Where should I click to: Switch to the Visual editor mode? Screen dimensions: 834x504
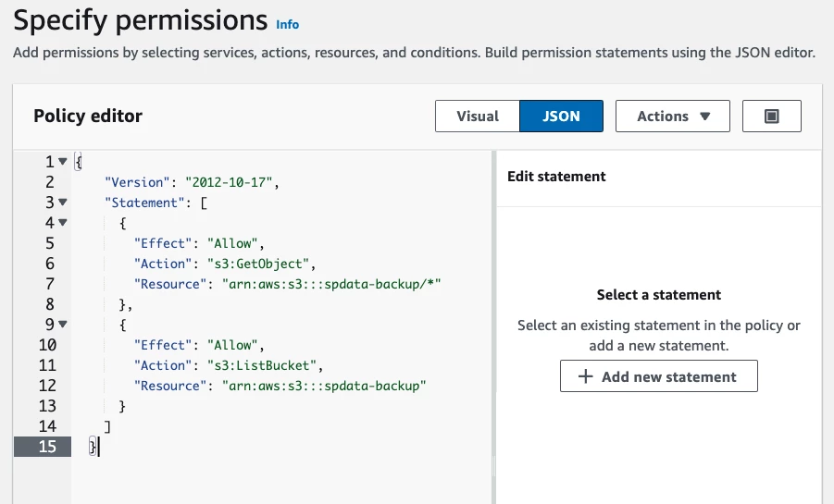477,116
